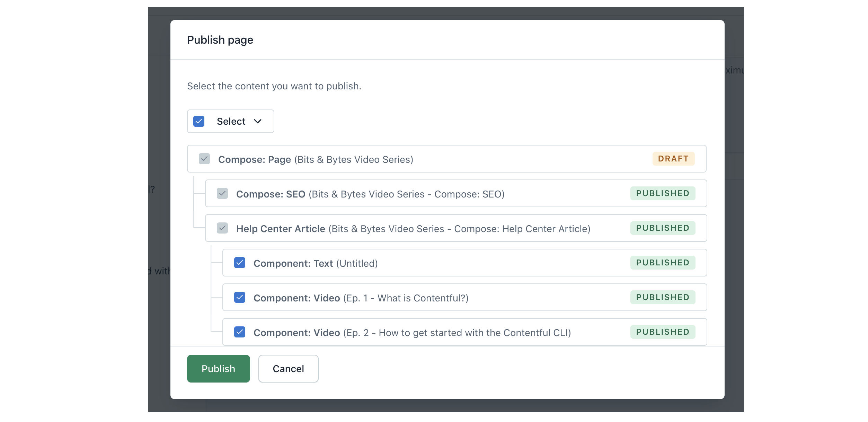This screenshot has height=422, width=868.
Task: Click the PUBLISHED badge on Compose: SEO
Action: pyautogui.click(x=662, y=193)
